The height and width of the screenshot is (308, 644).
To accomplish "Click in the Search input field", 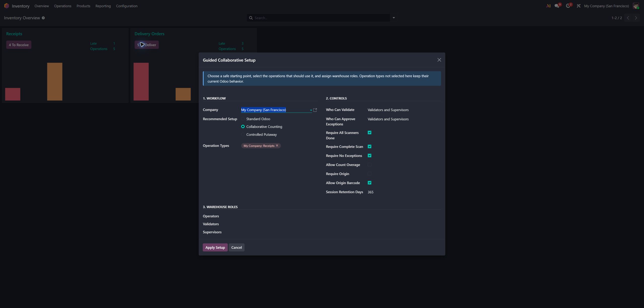I will tap(322, 18).
